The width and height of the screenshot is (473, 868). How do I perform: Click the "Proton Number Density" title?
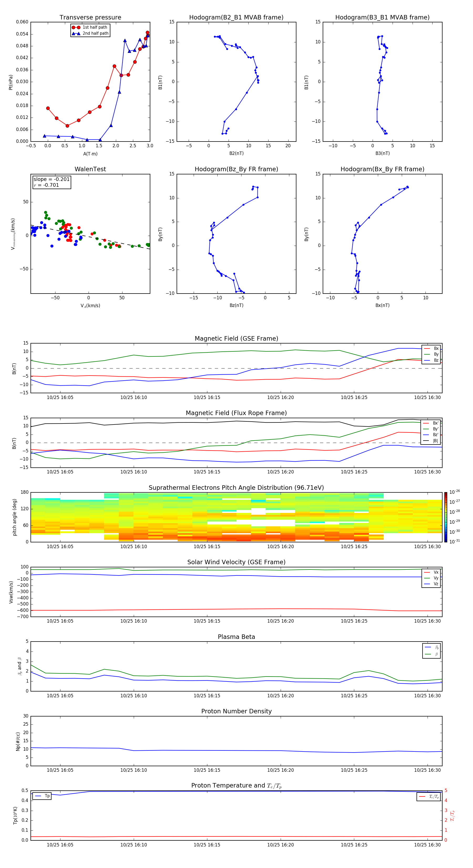coord(236,711)
